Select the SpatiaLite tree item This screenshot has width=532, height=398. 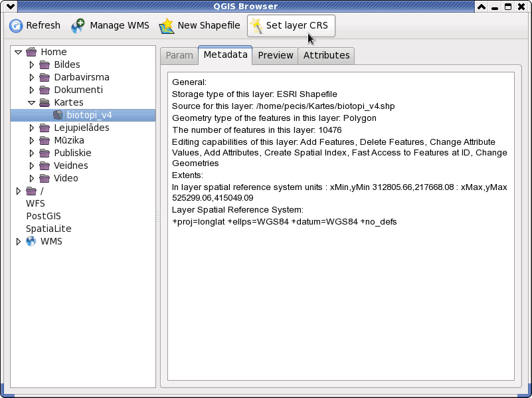tap(48, 229)
